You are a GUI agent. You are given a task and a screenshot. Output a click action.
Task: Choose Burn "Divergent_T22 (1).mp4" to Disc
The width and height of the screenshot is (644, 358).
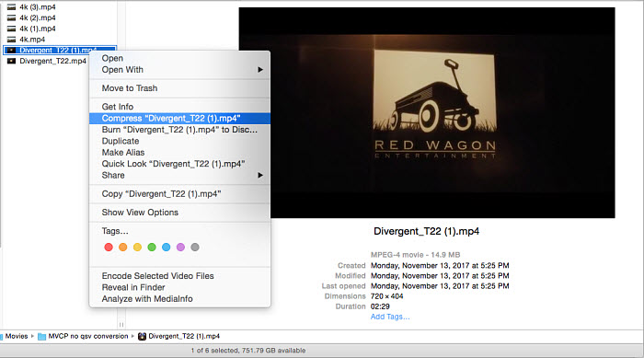click(x=180, y=130)
